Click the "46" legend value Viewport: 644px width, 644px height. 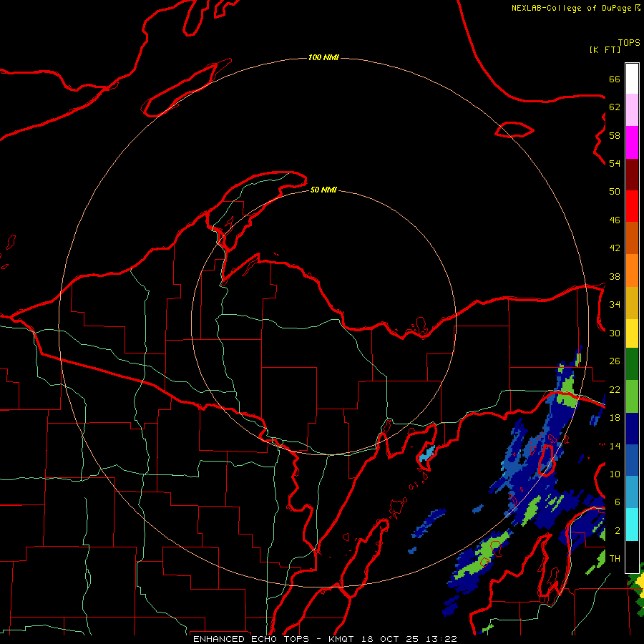tap(615, 220)
